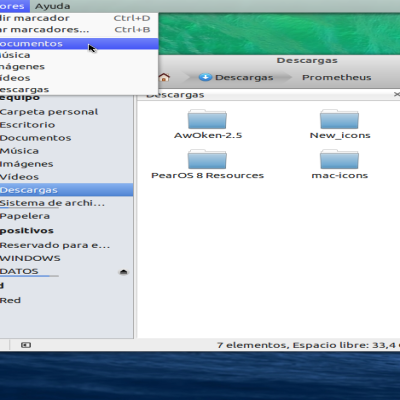The image size is (400, 400).
Task: Select the AwOken-2.5 file name label
Action: click(208, 135)
